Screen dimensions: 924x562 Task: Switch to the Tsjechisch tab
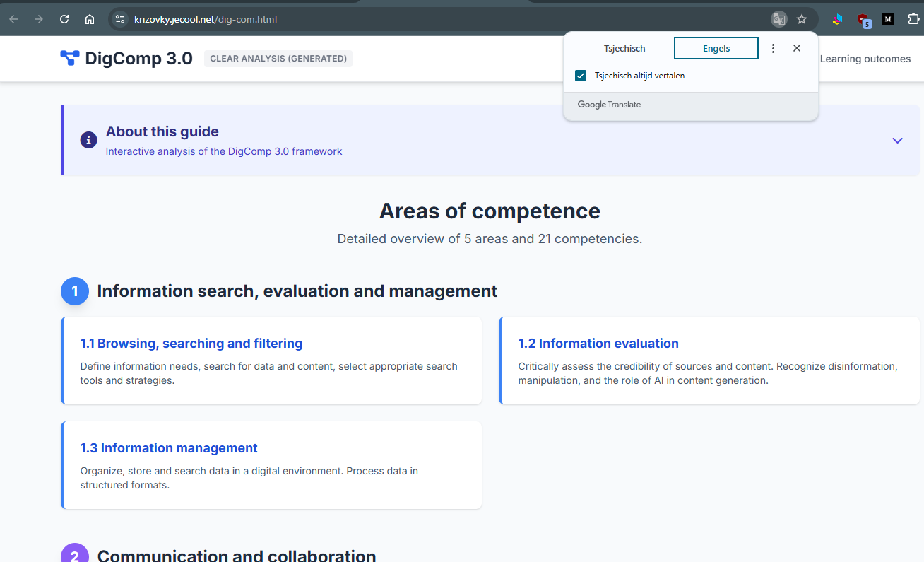point(624,48)
